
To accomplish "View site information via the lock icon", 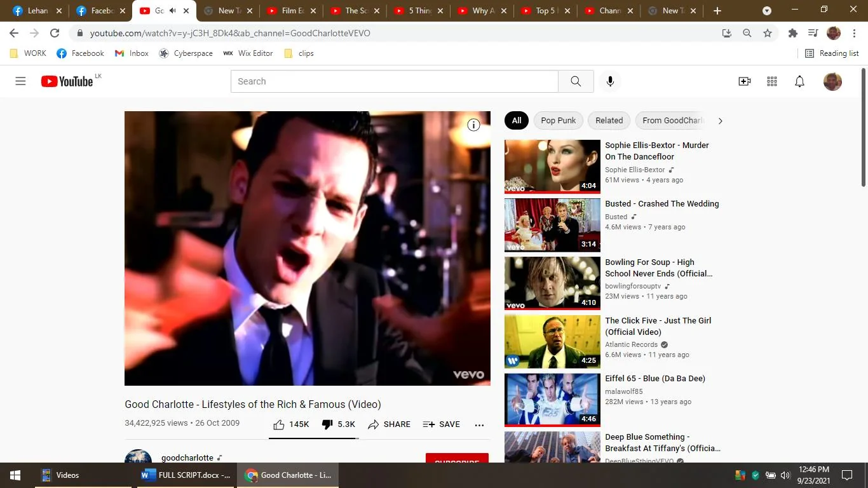I will click(80, 33).
